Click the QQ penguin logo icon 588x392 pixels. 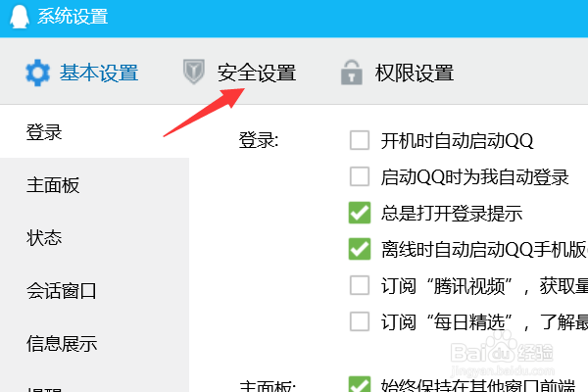click(x=19, y=17)
